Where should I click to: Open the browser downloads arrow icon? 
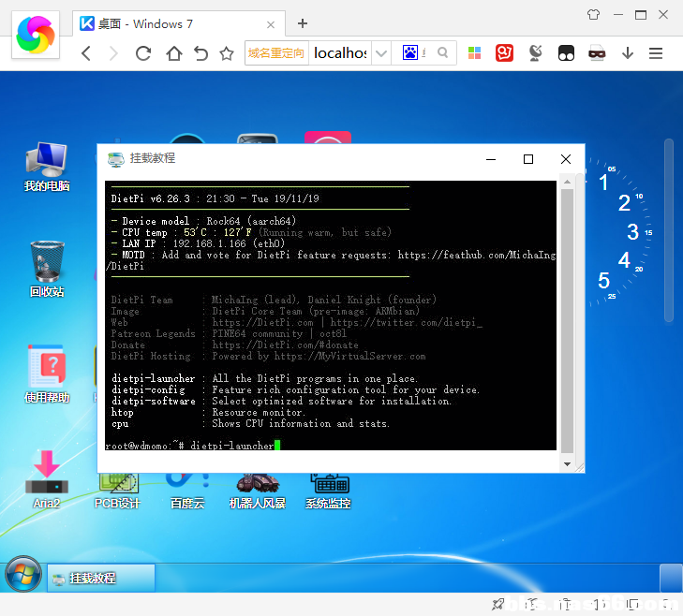pos(627,53)
